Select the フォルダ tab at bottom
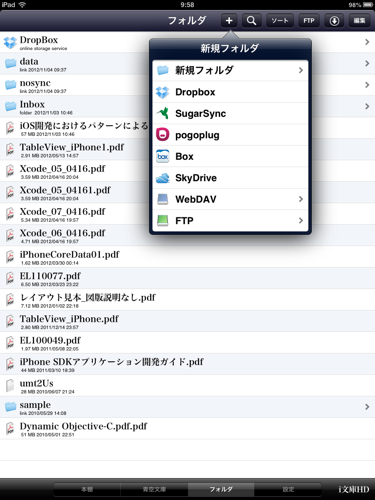The width and height of the screenshot is (375, 500). pyautogui.click(x=221, y=489)
